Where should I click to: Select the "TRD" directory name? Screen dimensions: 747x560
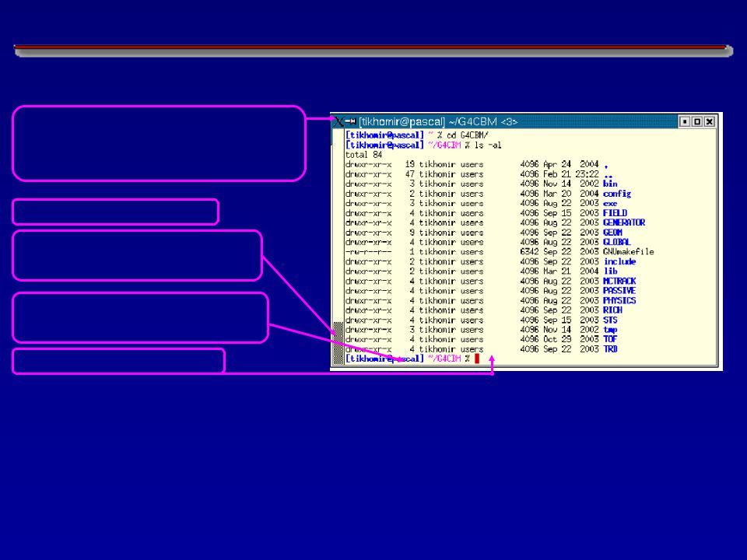coord(610,349)
